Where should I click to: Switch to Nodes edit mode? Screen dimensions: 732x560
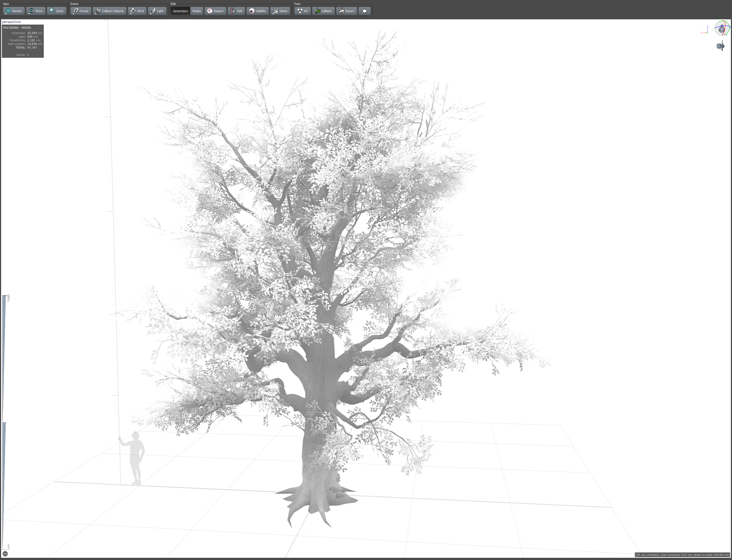pyautogui.click(x=196, y=11)
